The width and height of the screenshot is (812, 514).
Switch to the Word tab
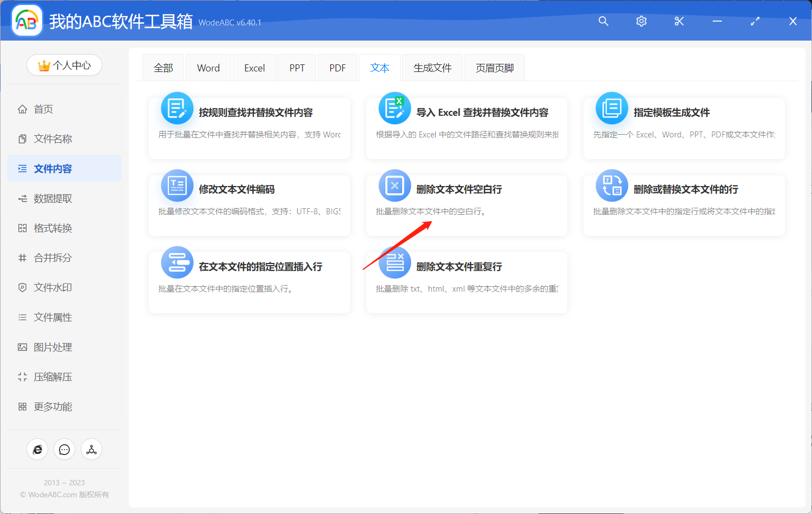tap(208, 67)
